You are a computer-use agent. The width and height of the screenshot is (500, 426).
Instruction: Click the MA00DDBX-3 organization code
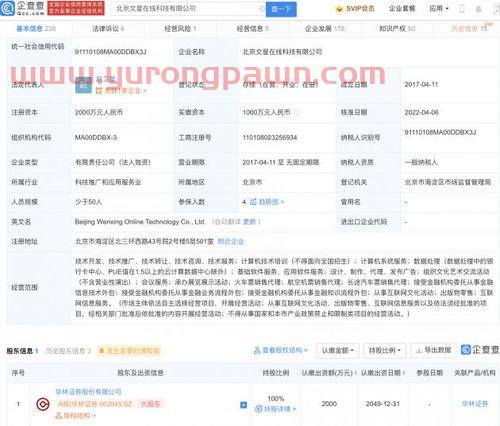click(x=96, y=138)
